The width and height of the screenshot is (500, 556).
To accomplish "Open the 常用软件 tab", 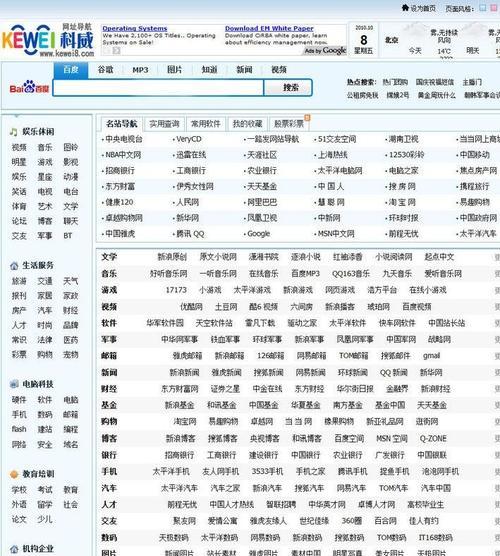I will (206, 124).
